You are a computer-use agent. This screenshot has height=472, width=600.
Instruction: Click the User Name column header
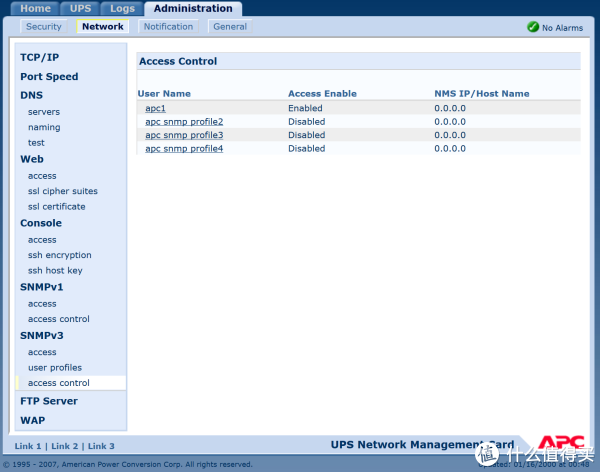pyautogui.click(x=164, y=94)
